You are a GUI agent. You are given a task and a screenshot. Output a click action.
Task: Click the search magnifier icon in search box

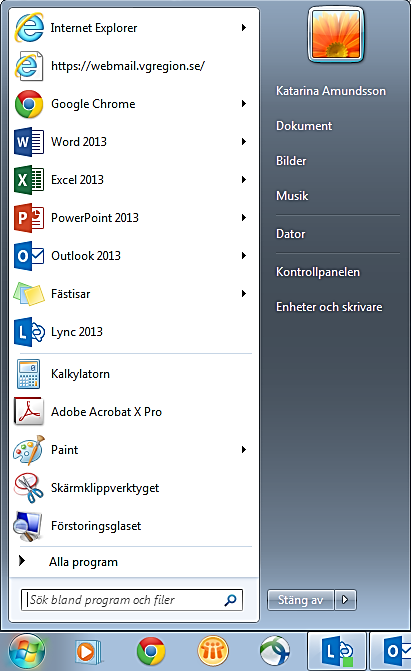230,600
